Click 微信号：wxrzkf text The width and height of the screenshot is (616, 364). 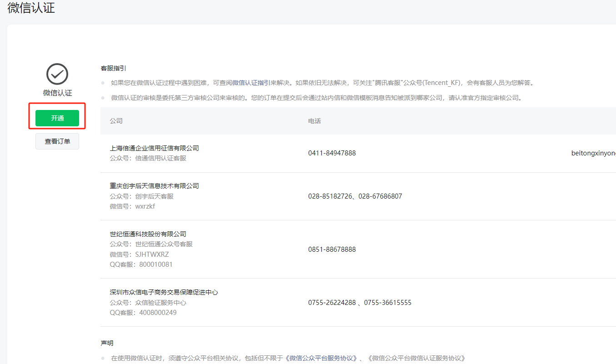[132, 206]
